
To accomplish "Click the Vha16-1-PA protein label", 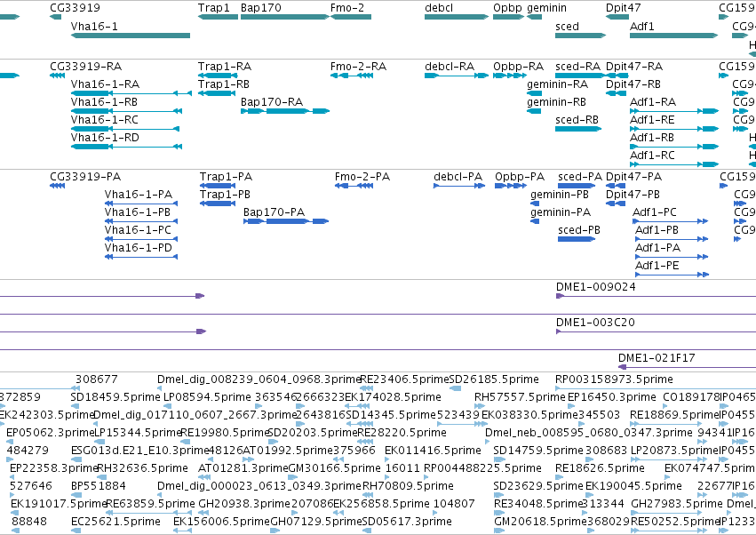I will point(139,195).
